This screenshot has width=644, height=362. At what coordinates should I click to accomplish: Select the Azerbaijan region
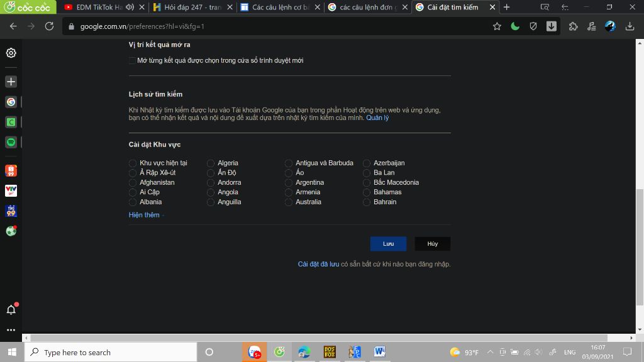(367, 163)
